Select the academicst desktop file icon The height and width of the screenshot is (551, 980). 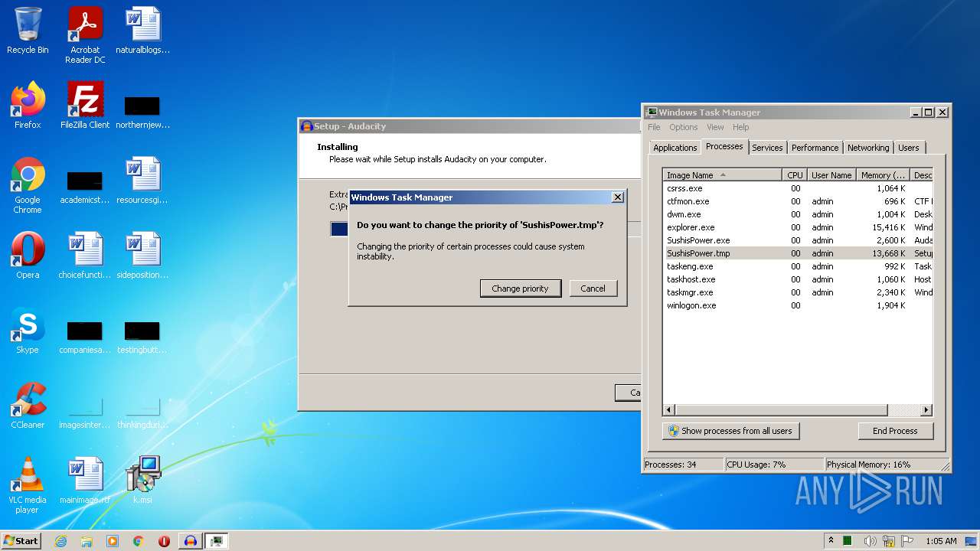85,187
